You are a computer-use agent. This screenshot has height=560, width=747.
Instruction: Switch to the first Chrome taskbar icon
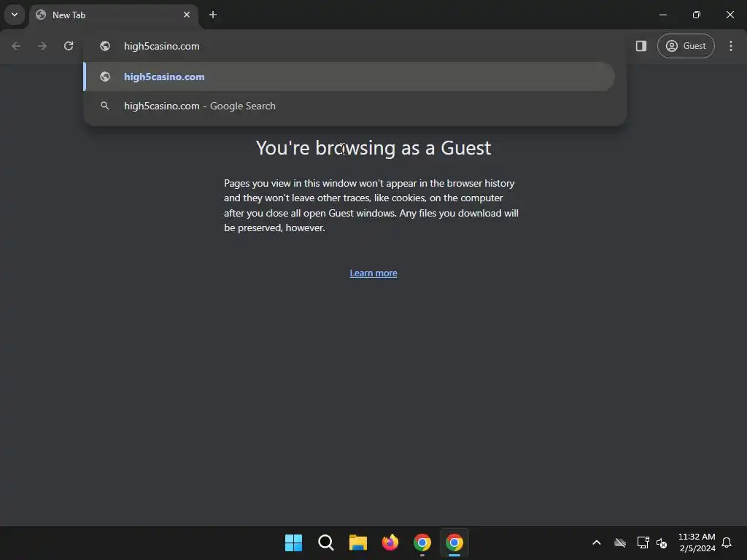click(x=422, y=542)
